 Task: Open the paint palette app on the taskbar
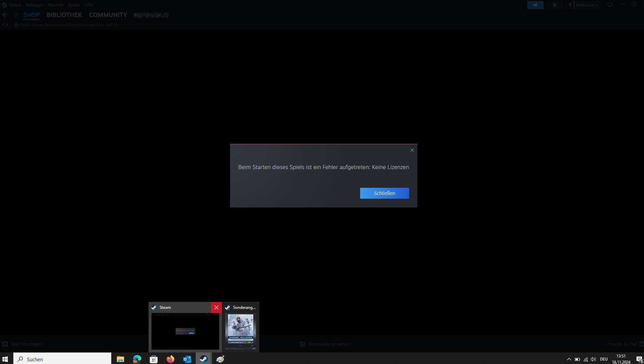click(x=220, y=359)
